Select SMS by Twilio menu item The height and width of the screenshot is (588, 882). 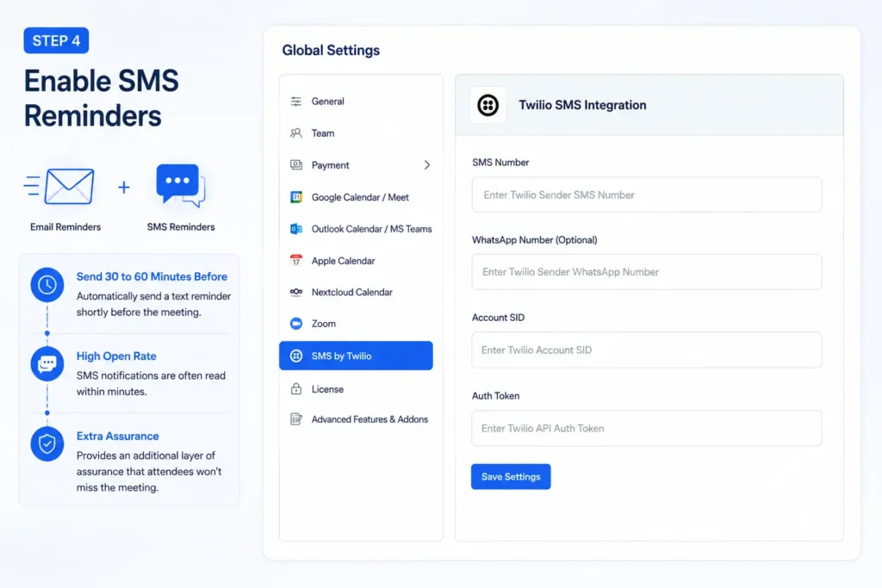pyautogui.click(x=356, y=356)
